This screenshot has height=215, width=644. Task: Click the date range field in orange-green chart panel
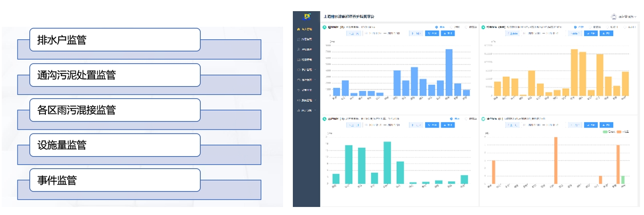pos(543,125)
